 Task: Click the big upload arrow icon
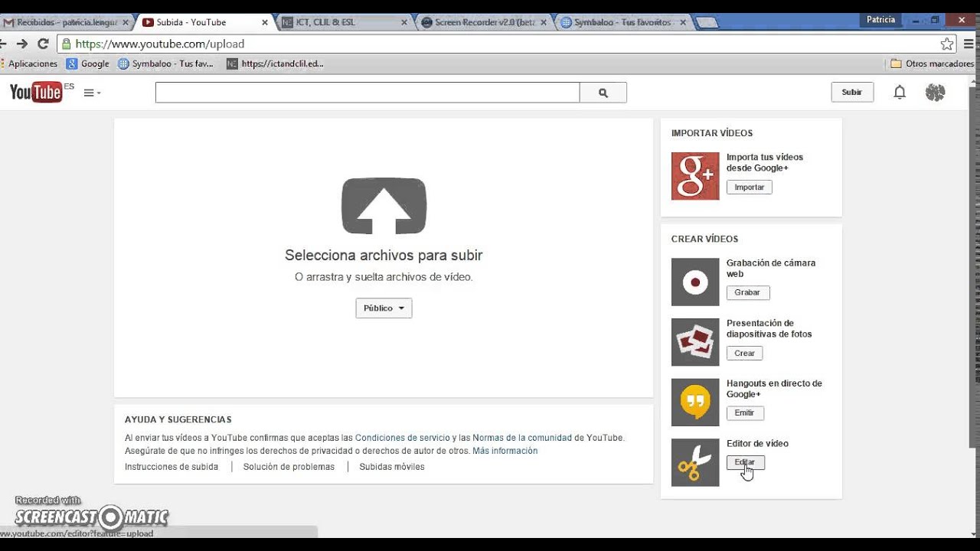(x=384, y=206)
